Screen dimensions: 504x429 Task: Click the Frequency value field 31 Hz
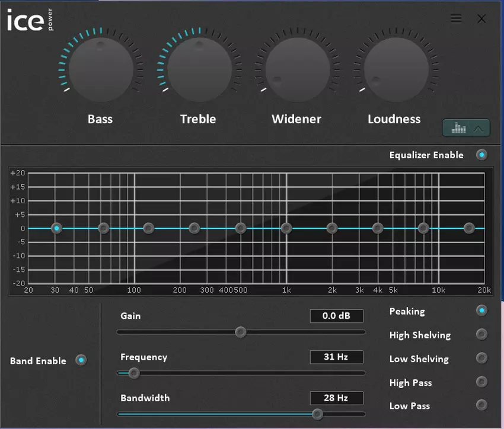tap(336, 357)
